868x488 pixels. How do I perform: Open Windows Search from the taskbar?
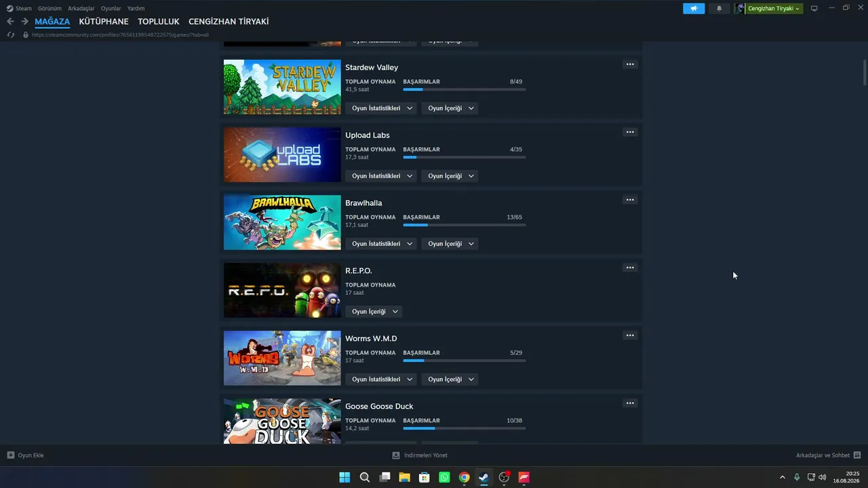point(365,477)
